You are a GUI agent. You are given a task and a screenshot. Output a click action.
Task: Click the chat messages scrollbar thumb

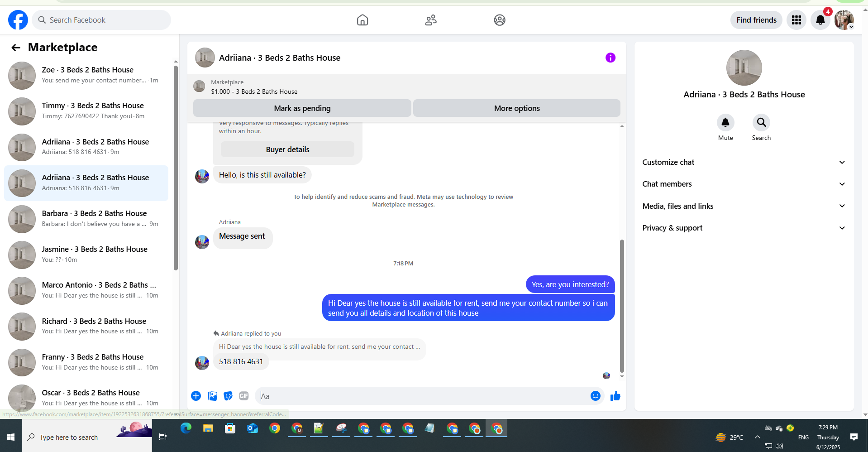coord(622,306)
